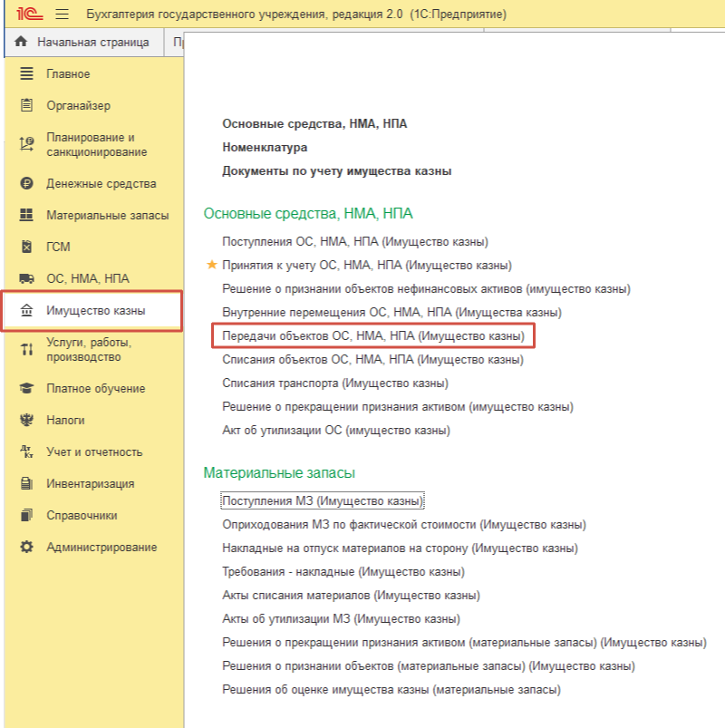Switch to Начальная страница tab

click(x=84, y=43)
